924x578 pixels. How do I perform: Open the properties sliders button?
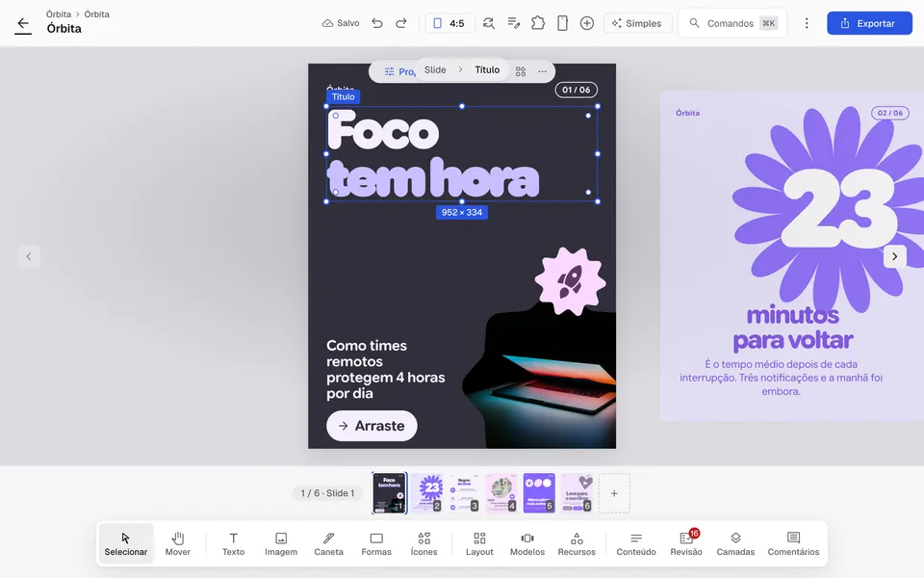(x=398, y=71)
